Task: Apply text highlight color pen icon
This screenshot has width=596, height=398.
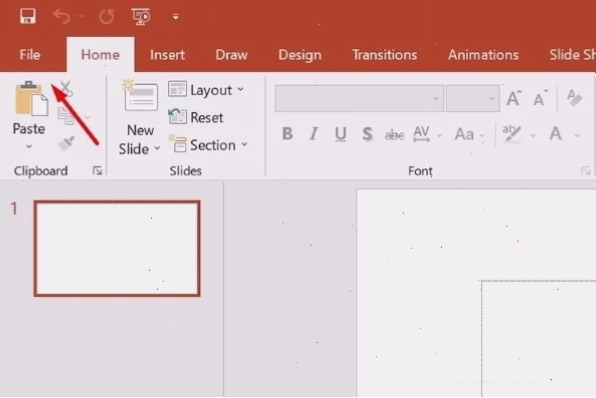Action: coord(512,134)
